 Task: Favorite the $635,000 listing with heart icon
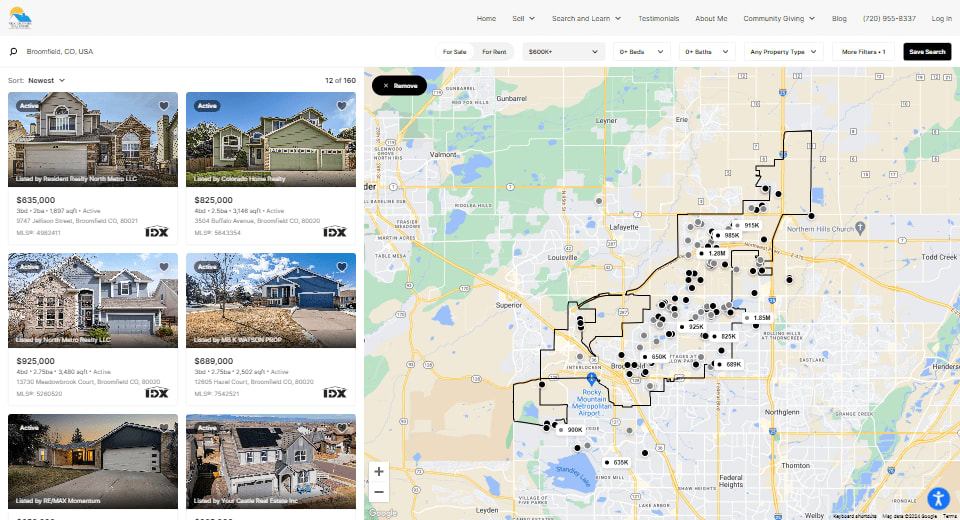click(163, 106)
